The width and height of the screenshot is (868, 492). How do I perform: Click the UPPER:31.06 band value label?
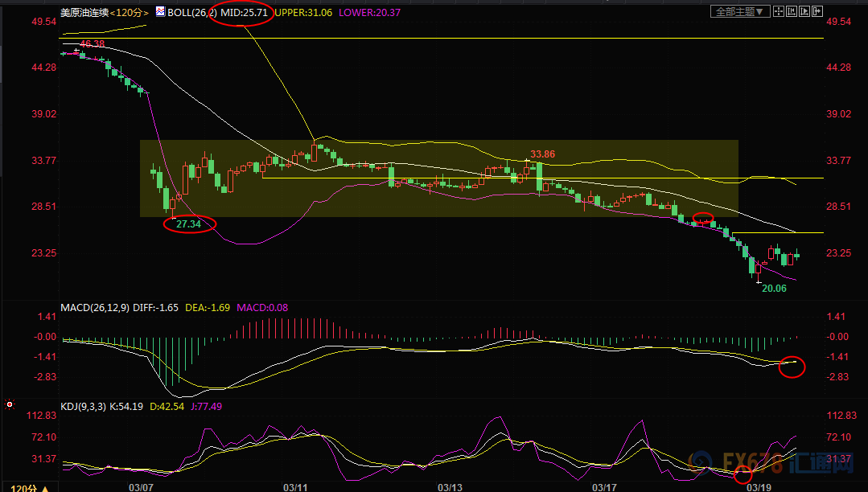click(303, 12)
